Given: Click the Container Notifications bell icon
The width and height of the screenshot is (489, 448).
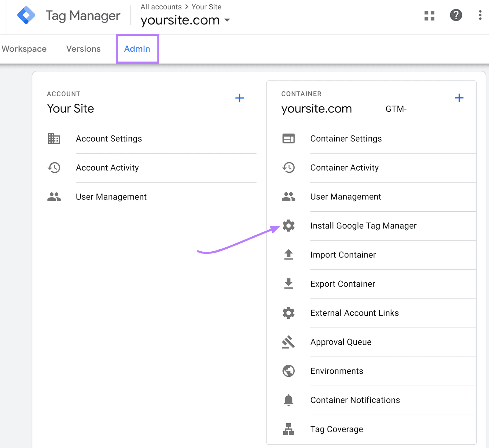Looking at the screenshot, I should (288, 400).
